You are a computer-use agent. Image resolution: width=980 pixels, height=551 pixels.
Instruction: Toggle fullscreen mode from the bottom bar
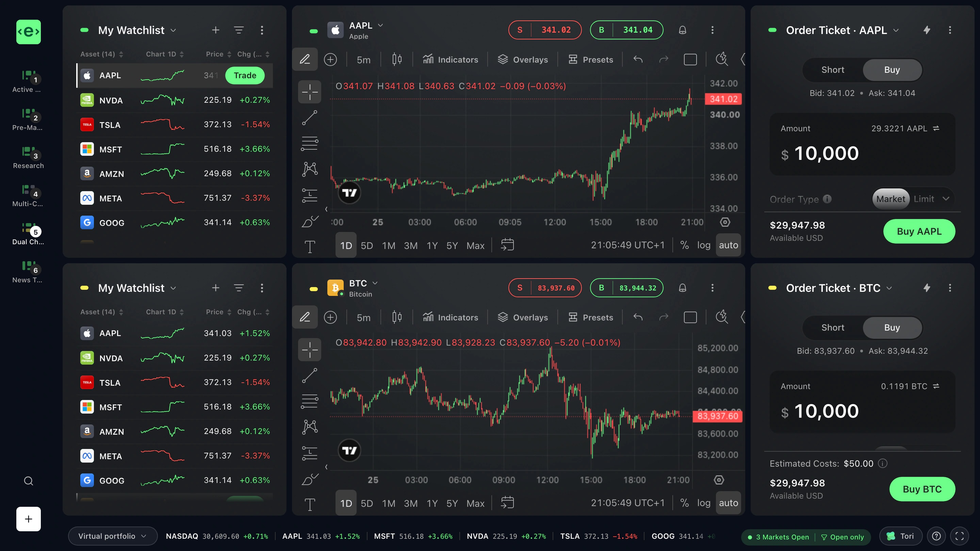[960, 536]
